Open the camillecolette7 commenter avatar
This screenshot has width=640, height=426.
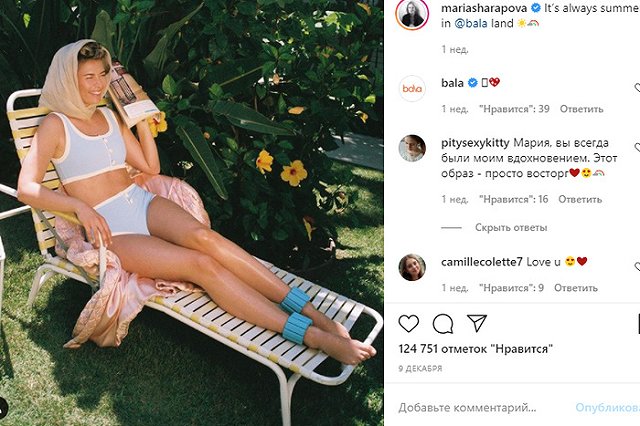click(412, 267)
